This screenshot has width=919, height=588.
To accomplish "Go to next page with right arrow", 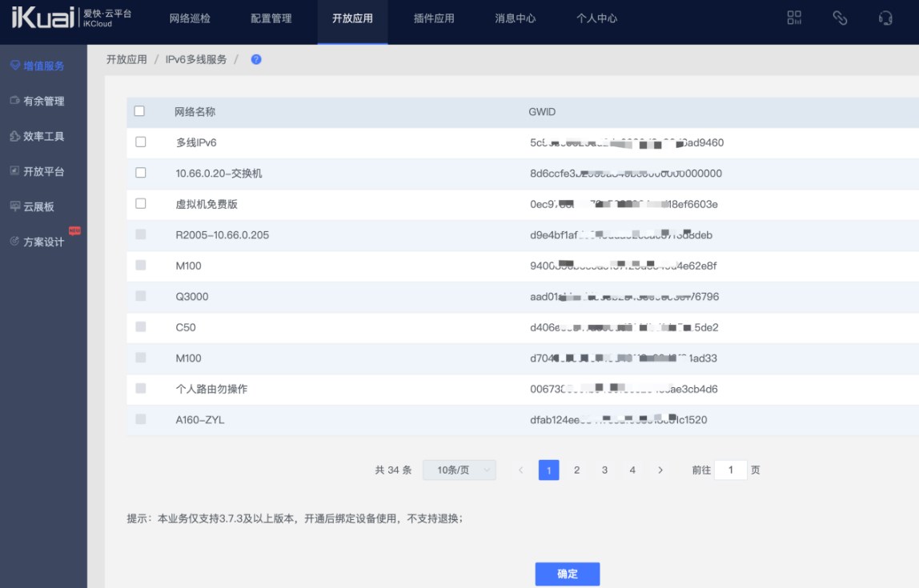I will click(x=660, y=470).
